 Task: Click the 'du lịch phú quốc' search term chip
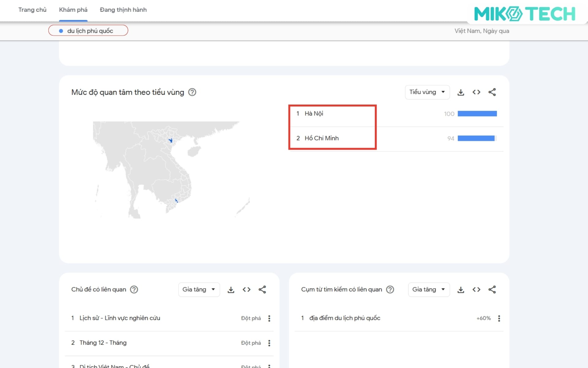[x=88, y=31]
